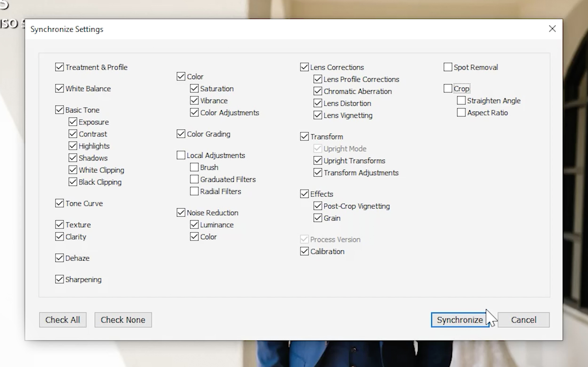Image resolution: width=588 pixels, height=367 pixels.
Task: Uncheck Chromatic Aberration correction
Action: pyautogui.click(x=318, y=91)
